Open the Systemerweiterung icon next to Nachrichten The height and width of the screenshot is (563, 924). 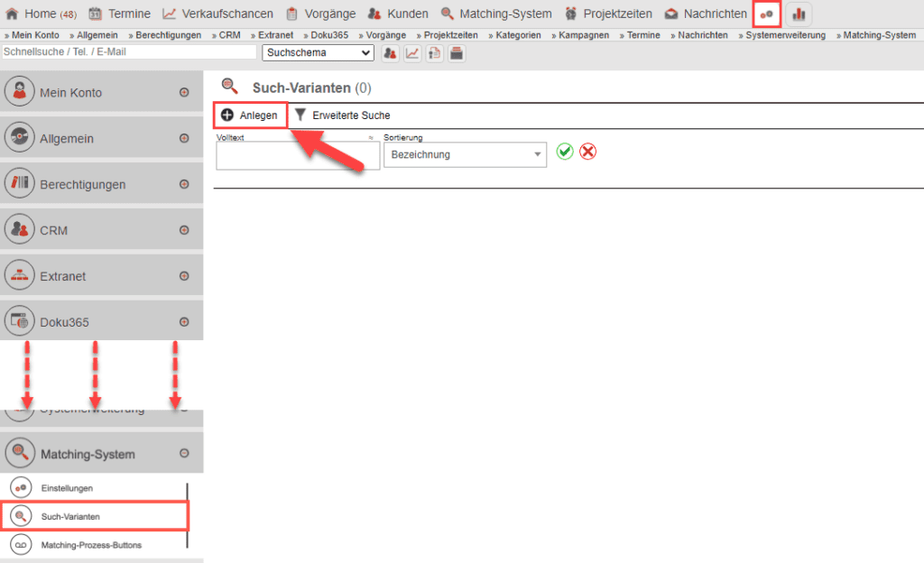(768, 14)
